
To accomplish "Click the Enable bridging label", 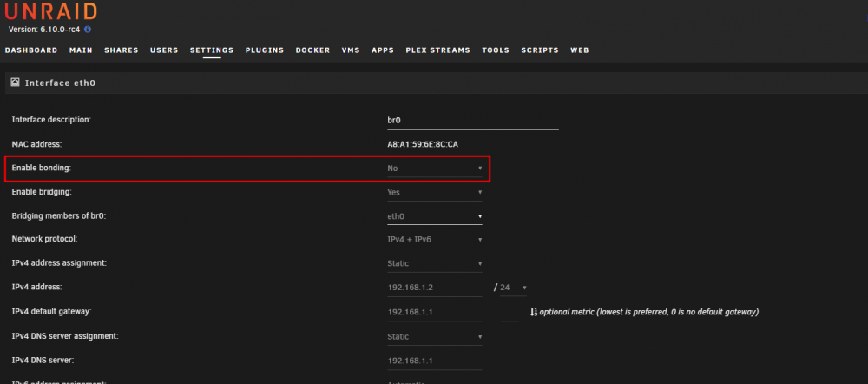I will tap(42, 192).
